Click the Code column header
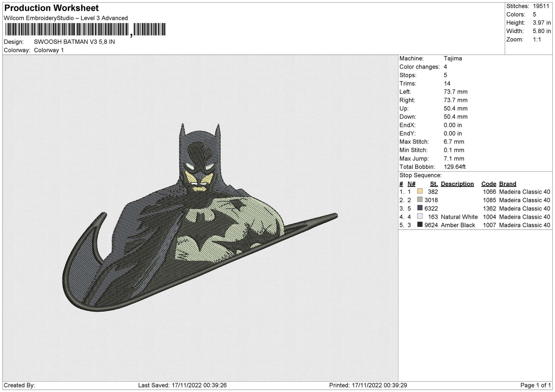Viewport: 555px width, 392px height. (x=489, y=184)
